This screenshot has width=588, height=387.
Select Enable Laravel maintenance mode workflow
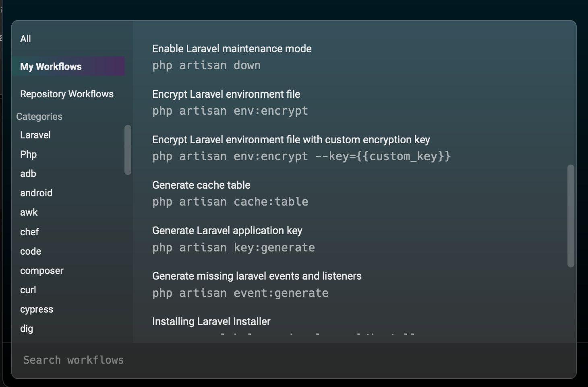[x=232, y=49]
